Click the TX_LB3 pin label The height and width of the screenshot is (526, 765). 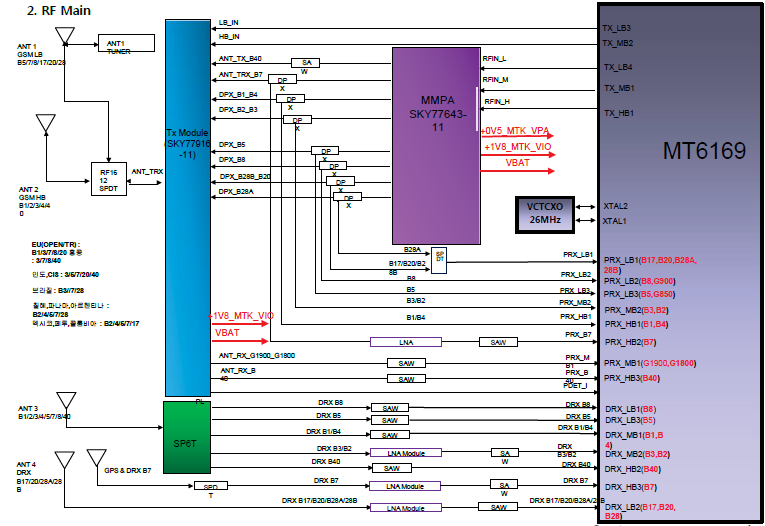pos(616,28)
